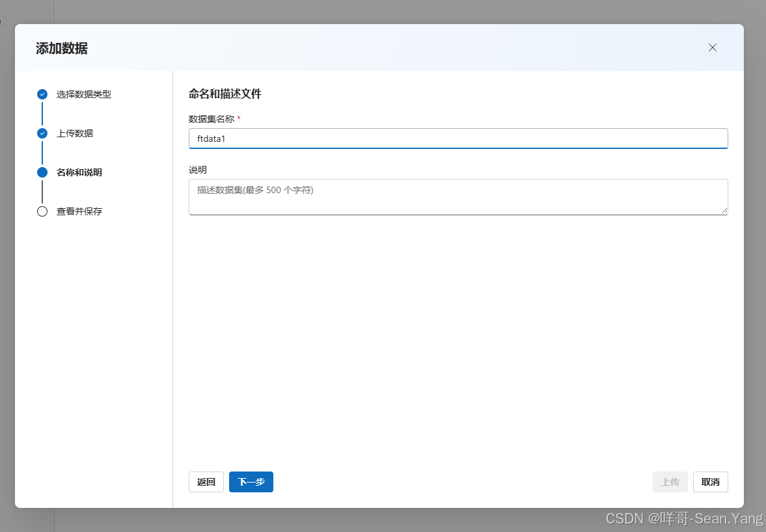
Task: Cancel with the 取消 button
Action: point(710,482)
